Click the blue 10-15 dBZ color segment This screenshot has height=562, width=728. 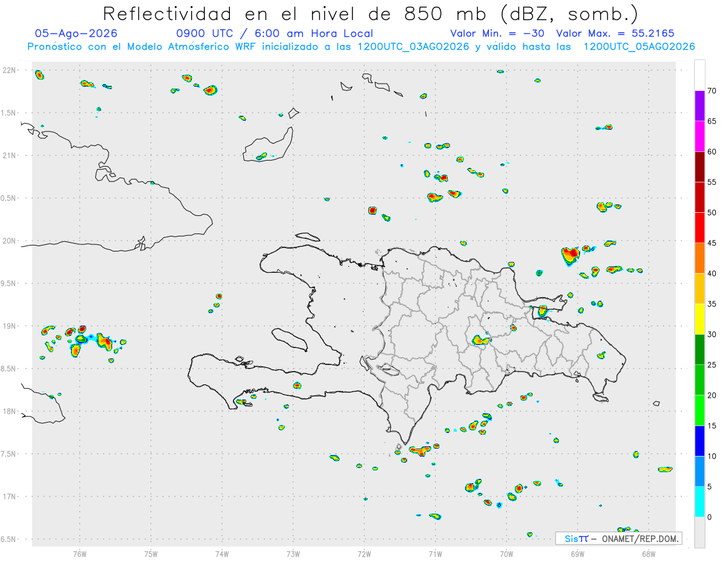pyautogui.click(x=699, y=441)
